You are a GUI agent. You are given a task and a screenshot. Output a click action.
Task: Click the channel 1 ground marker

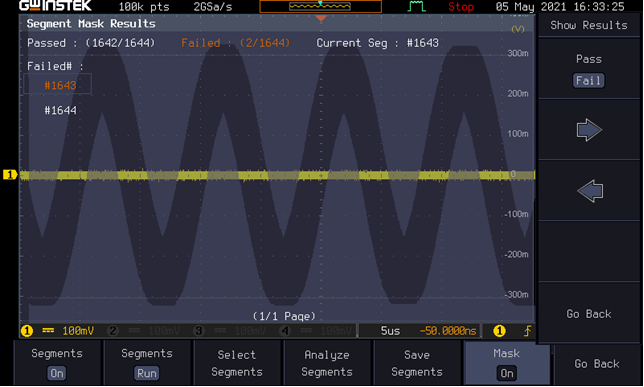coord(9,175)
